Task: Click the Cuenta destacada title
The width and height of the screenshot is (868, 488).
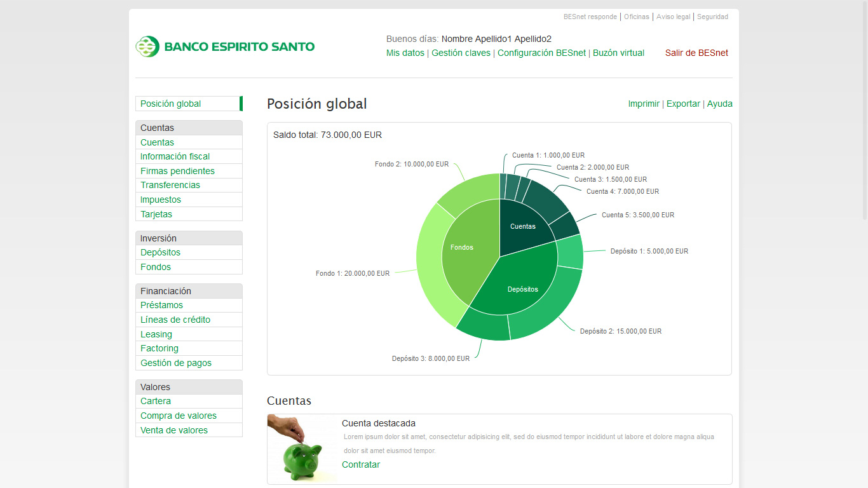Action: pyautogui.click(x=379, y=423)
